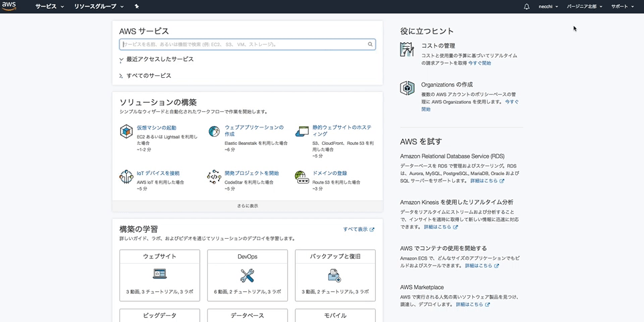
Task: Collapse the 最近アクセスしたサービス section
Action: pyautogui.click(x=156, y=59)
